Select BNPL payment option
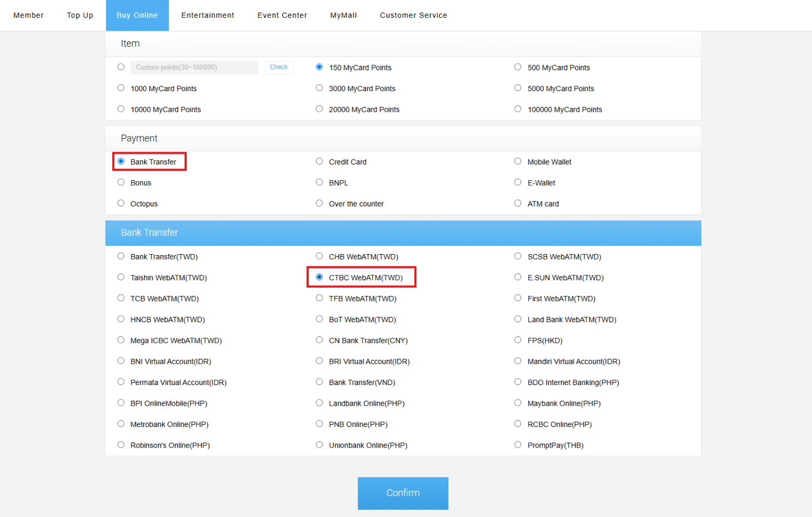Viewport: 812px width, 517px height. point(319,182)
